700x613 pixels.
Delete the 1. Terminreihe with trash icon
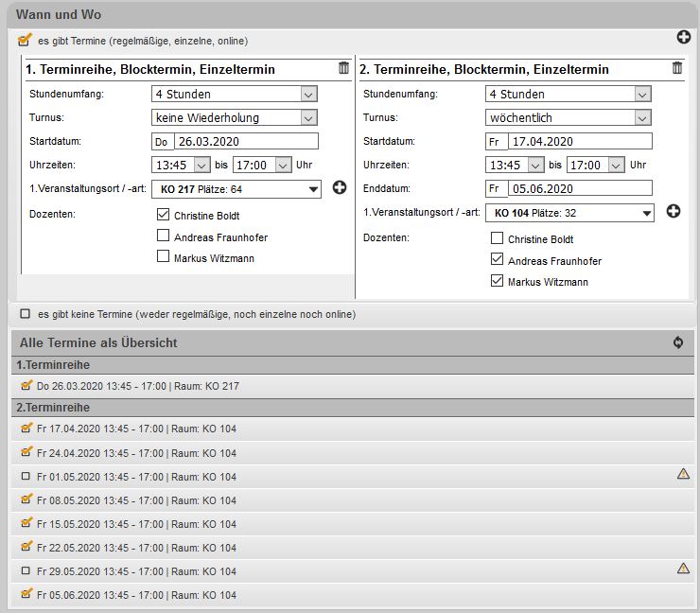[x=343, y=68]
